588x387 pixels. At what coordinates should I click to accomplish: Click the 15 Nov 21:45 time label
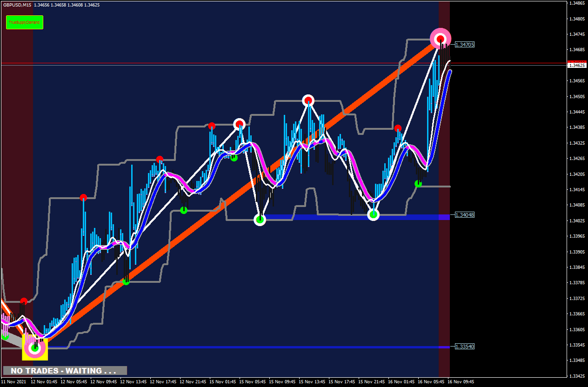(x=372, y=382)
